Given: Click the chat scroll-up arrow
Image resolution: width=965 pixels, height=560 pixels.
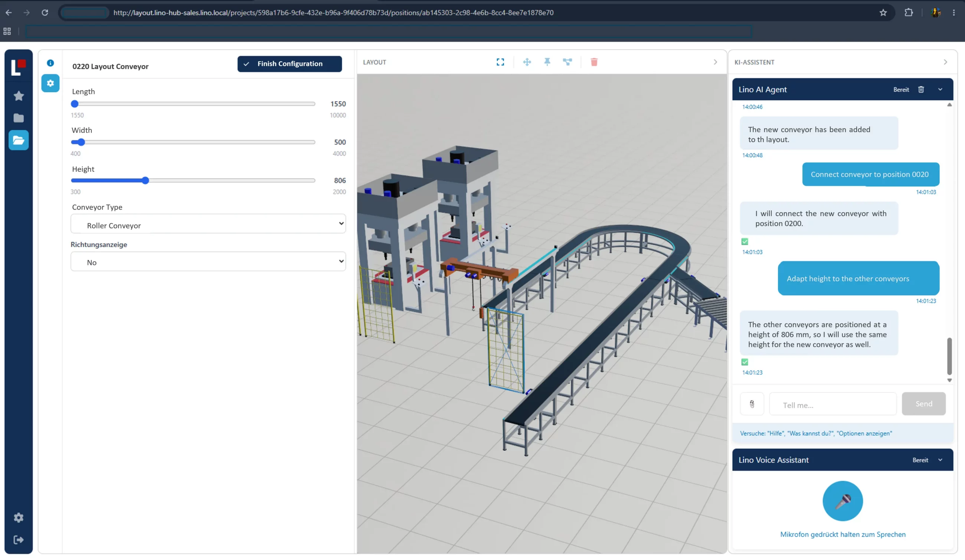Looking at the screenshot, I should pyautogui.click(x=949, y=105).
